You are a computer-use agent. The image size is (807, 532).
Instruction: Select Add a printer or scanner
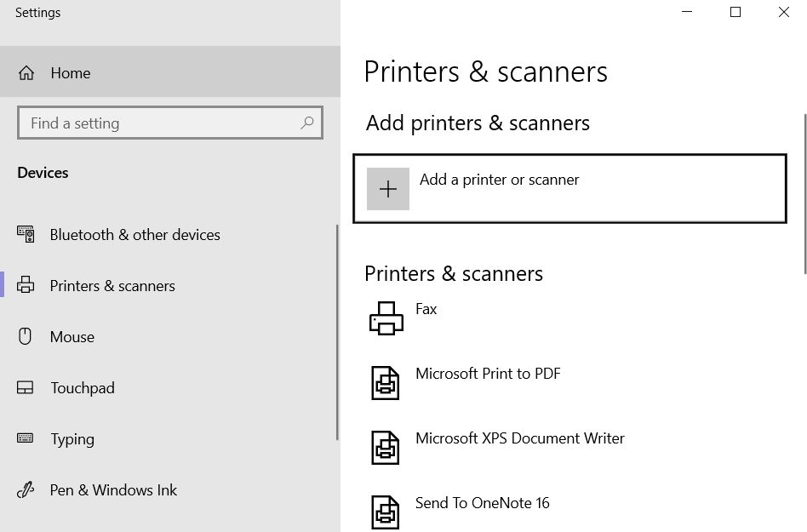(569, 188)
